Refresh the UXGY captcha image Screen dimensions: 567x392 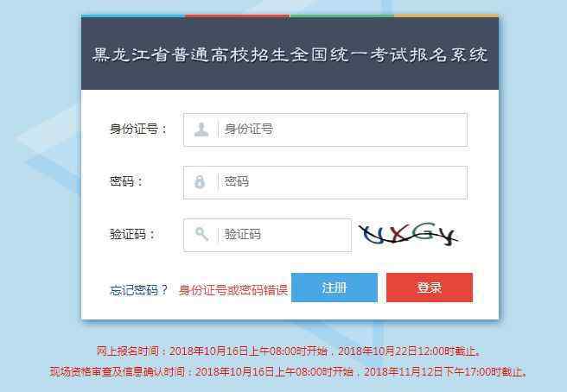point(408,234)
